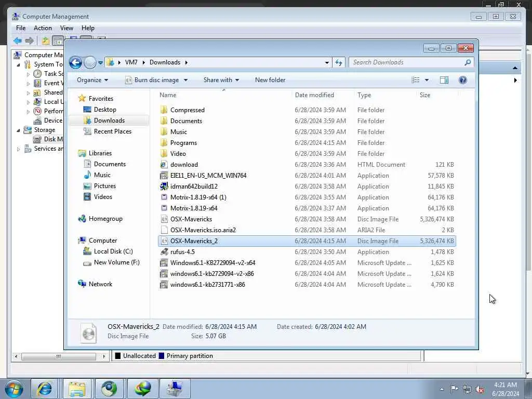The height and width of the screenshot is (399, 532).
Task: Collapse System Tools tree node
Action: tap(18, 64)
